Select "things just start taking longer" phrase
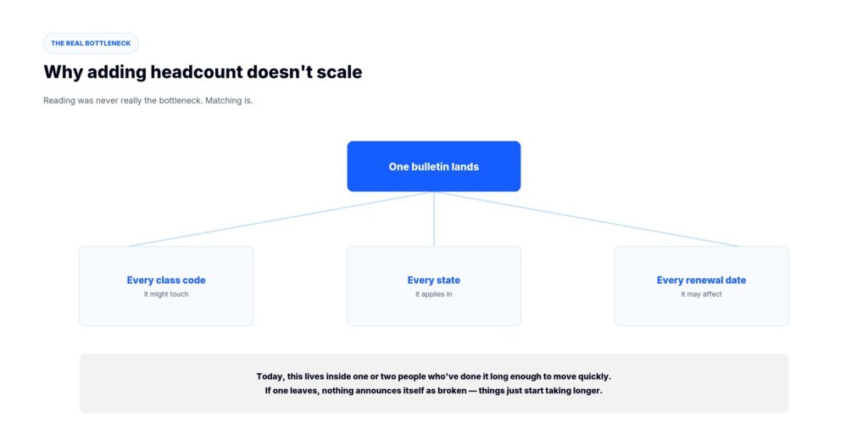The height and width of the screenshot is (434, 868). pyautogui.click(x=540, y=391)
